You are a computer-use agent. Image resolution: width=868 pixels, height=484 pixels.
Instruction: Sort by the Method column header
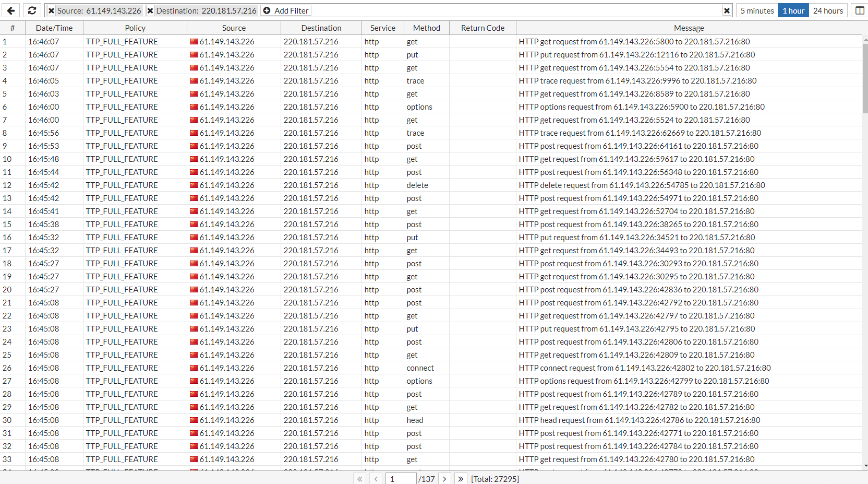coord(427,28)
